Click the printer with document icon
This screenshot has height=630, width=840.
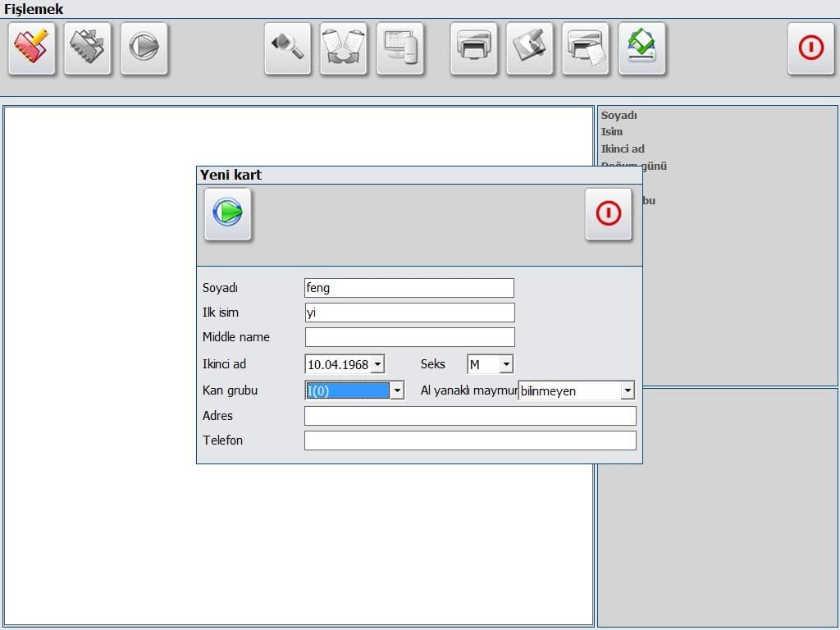(586, 48)
